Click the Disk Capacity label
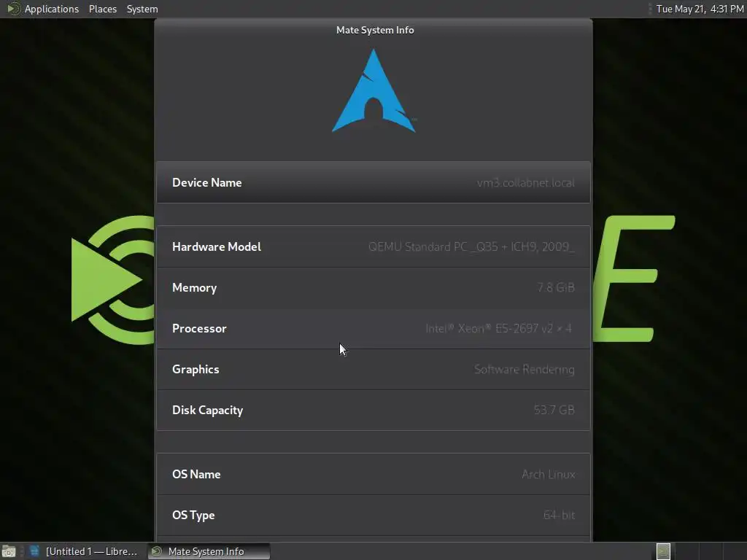This screenshot has width=747, height=560. click(x=207, y=411)
